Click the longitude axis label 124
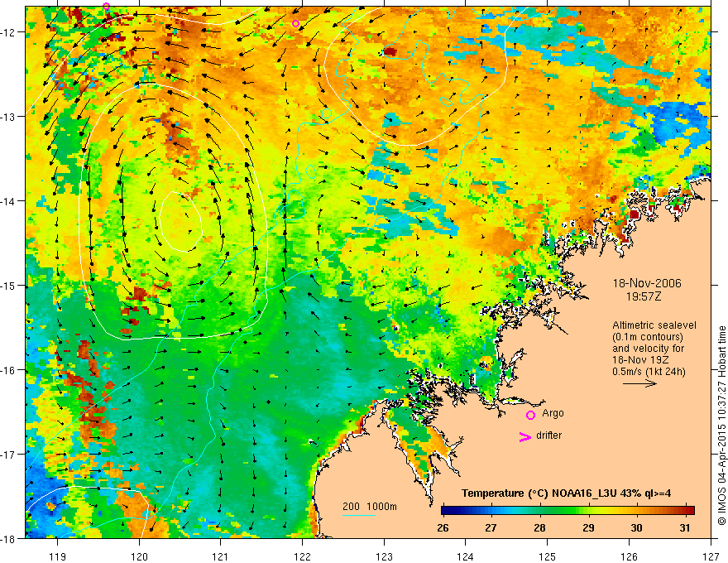 [x=466, y=556]
